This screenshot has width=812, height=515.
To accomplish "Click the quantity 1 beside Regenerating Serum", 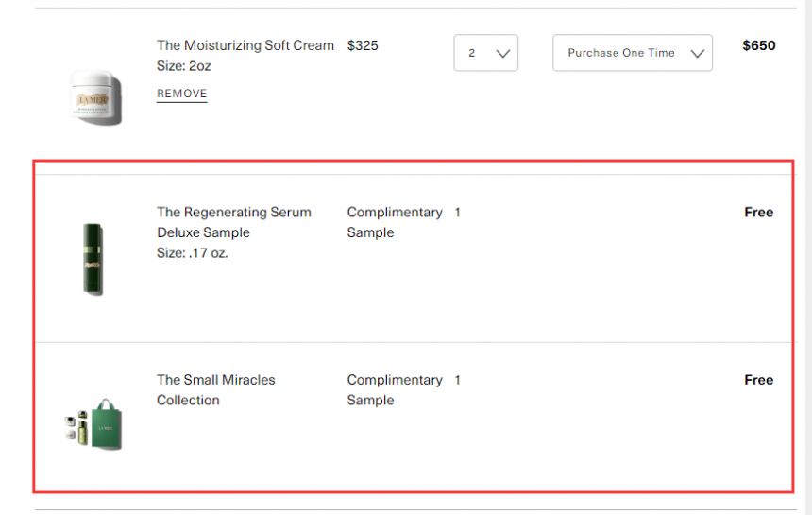I will coord(457,213).
